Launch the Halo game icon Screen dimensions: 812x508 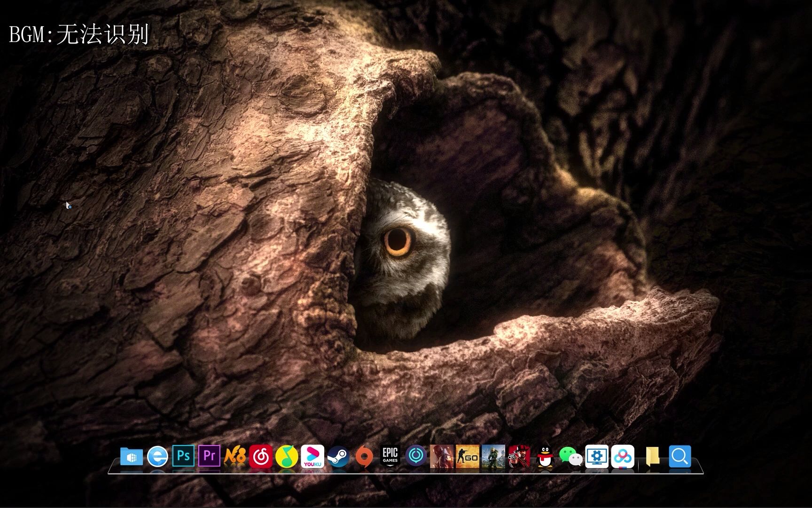pyautogui.click(x=493, y=456)
